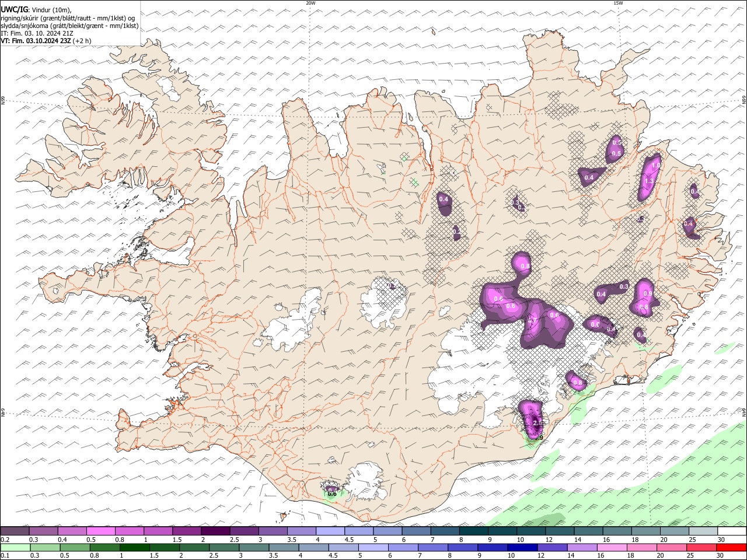Click the '0.2' label of the upper legend

[x=5, y=540]
